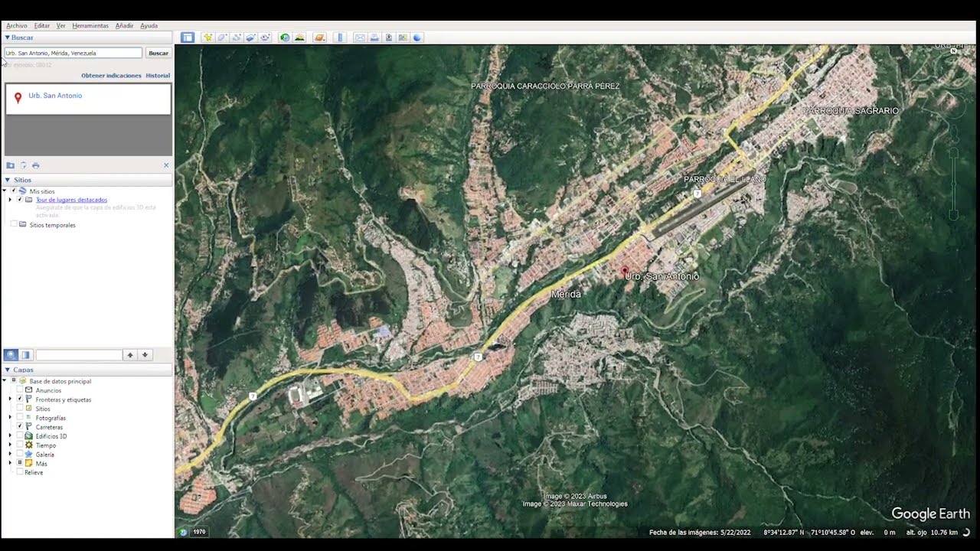The width and height of the screenshot is (980, 551).
Task: Open the Añadir menu
Action: tap(124, 25)
